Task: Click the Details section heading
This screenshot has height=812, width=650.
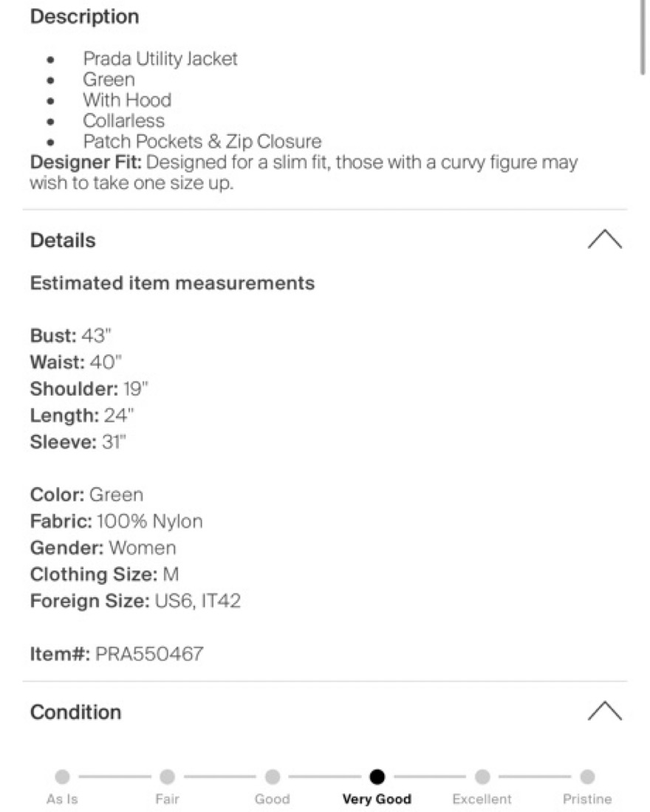Action: [x=63, y=241]
